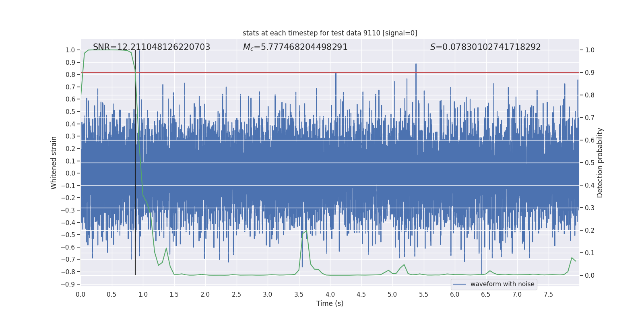Select the "7.0" time axis tick label
Screen dimensions: 644x322
coord(517,294)
